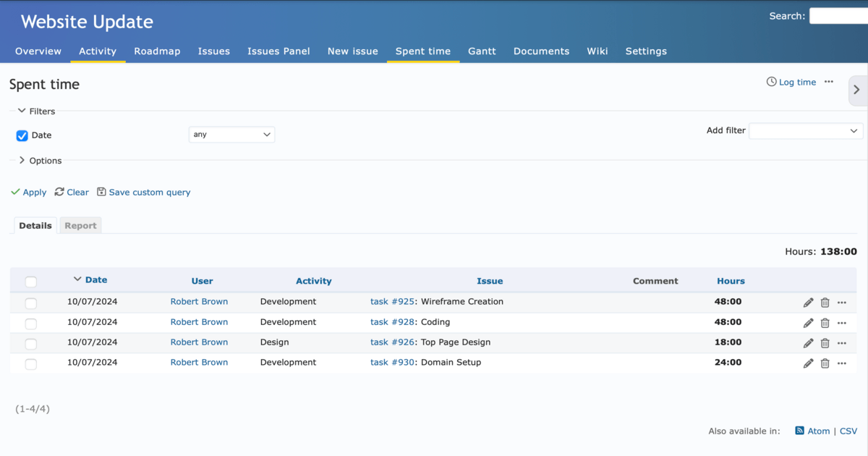Viewport: 868px width, 456px height.
Task: Select the checkbox for the Domain Setup row
Action: click(30, 364)
